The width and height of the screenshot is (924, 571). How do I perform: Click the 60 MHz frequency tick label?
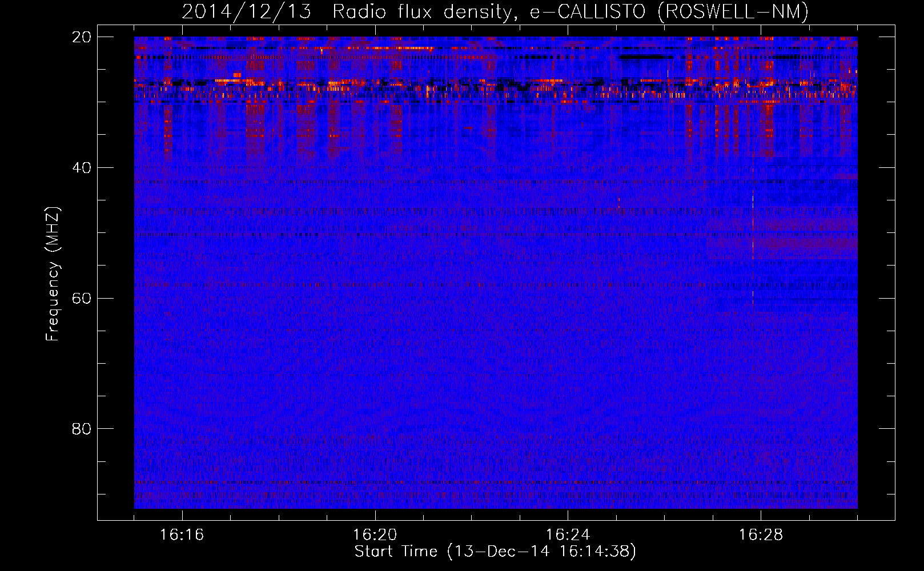click(x=82, y=299)
